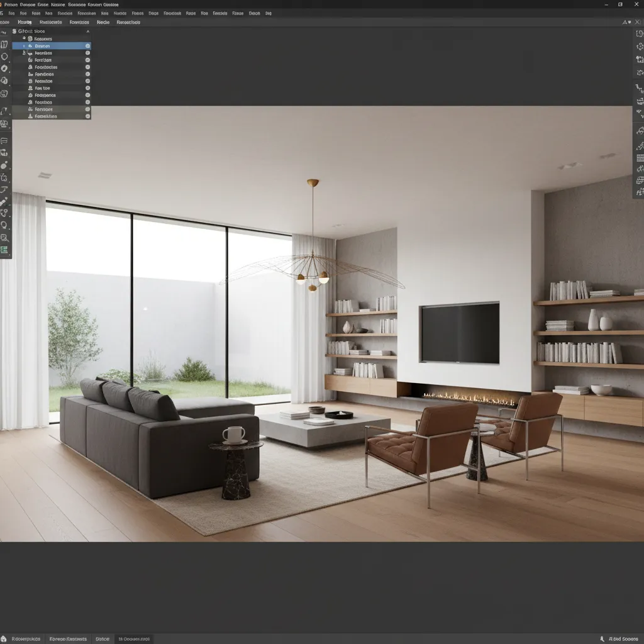
Task: Toggle visibility circle on the 'Fooppencs' row
Action: point(87,95)
